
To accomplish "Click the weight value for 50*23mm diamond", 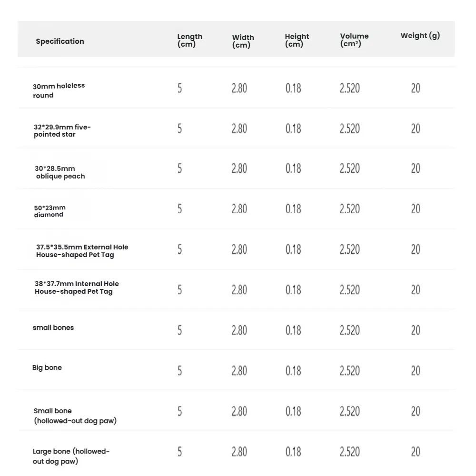I will click(416, 209).
